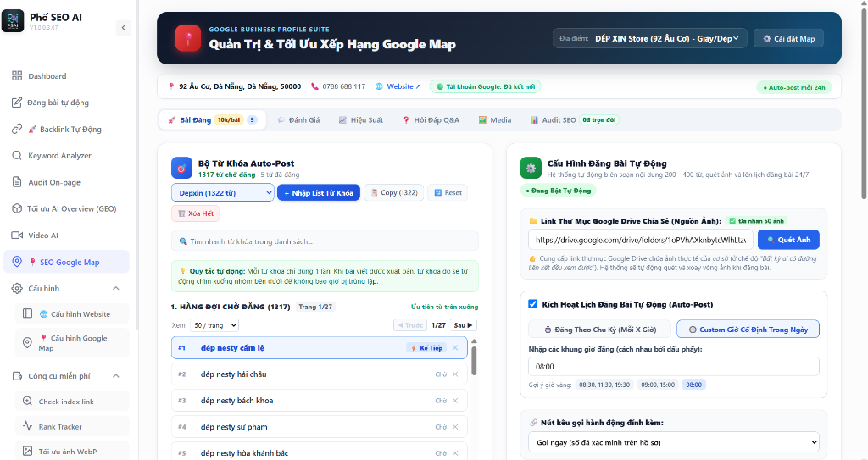Click the keyword search field
The width and height of the screenshot is (868, 460).
pyautogui.click(x=325, y=241)
